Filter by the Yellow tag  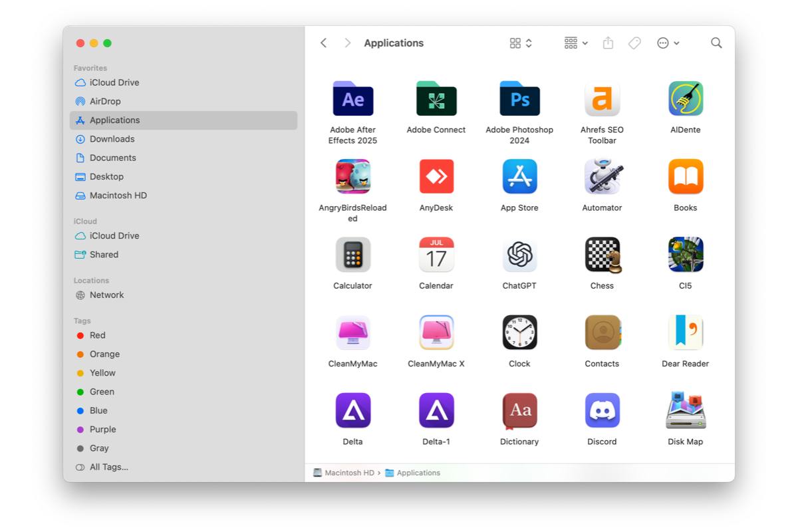184,372
